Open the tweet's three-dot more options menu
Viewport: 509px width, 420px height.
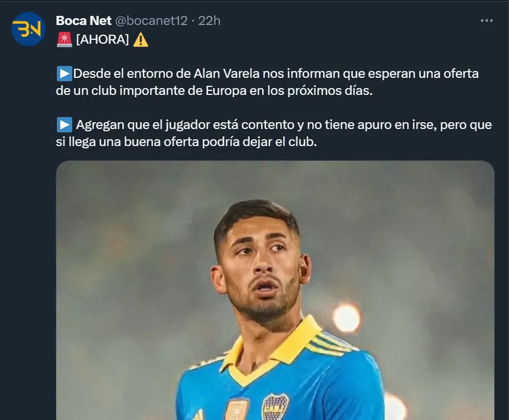[487, 20]
